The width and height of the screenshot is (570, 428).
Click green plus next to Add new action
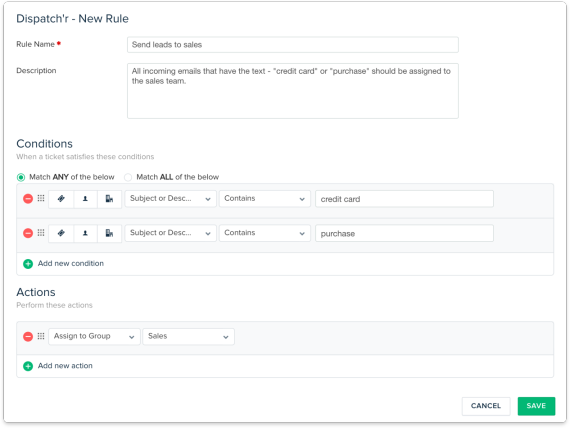[x=28, y=366]
